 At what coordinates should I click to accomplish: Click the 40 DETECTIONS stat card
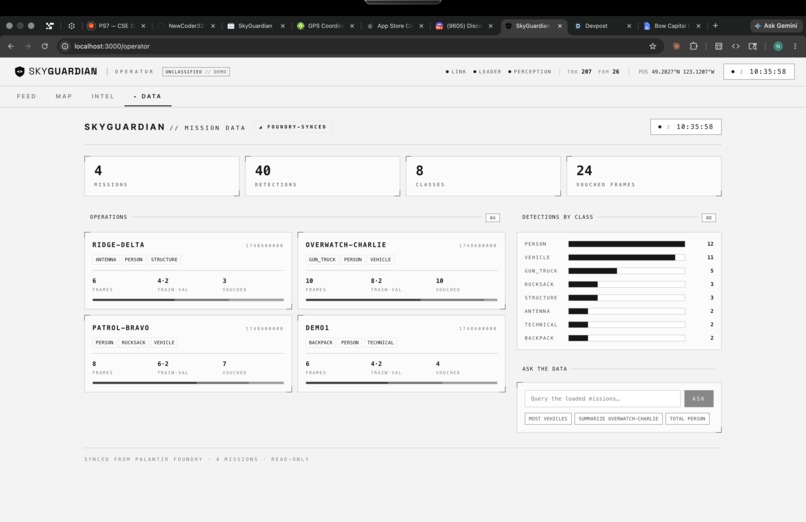point(323,176)
